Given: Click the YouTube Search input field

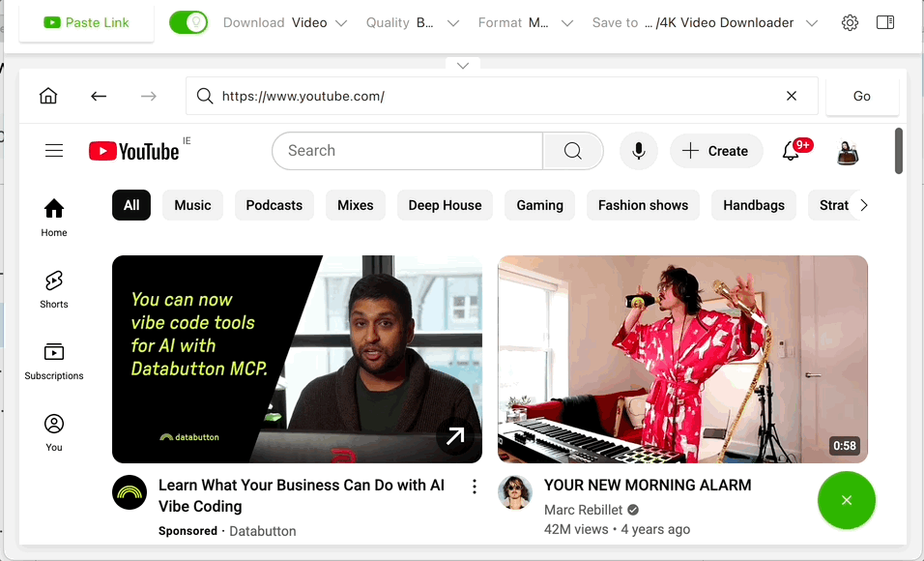Looking at the screenshot, I should (408, 151).
